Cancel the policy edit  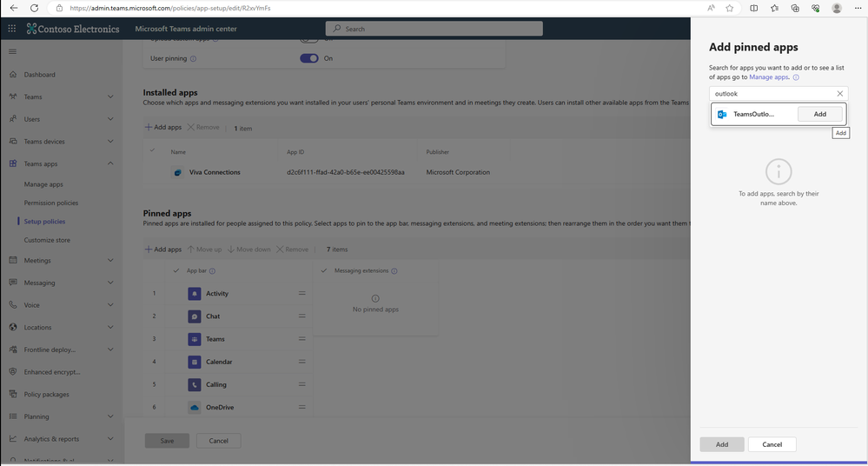218,441
